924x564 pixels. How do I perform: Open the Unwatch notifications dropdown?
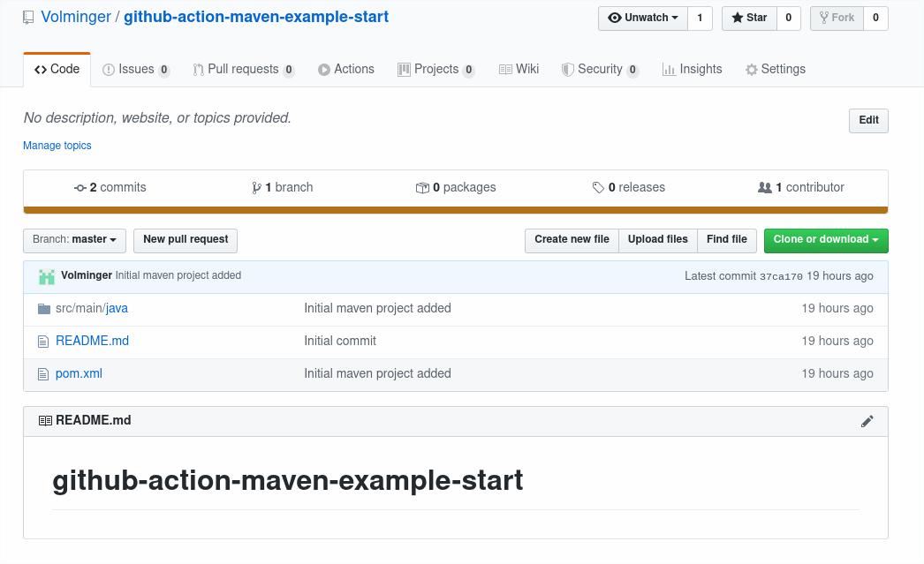coord(643,18)
